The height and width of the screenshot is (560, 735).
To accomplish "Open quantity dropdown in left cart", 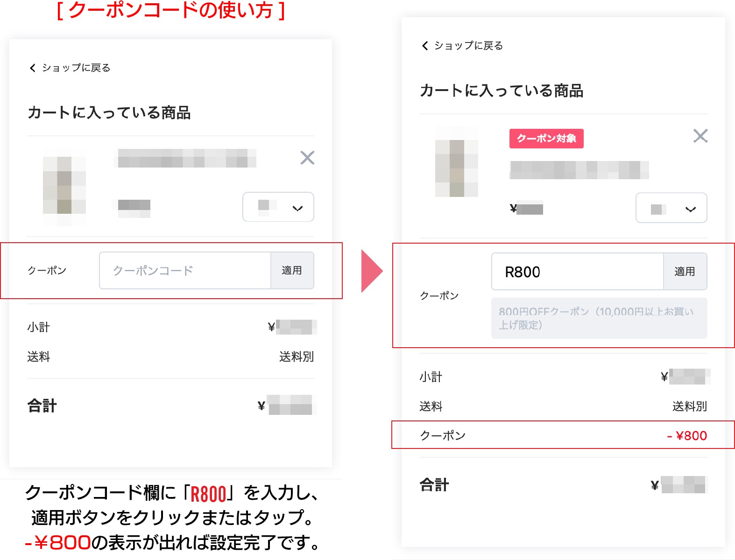I will 278,207.
